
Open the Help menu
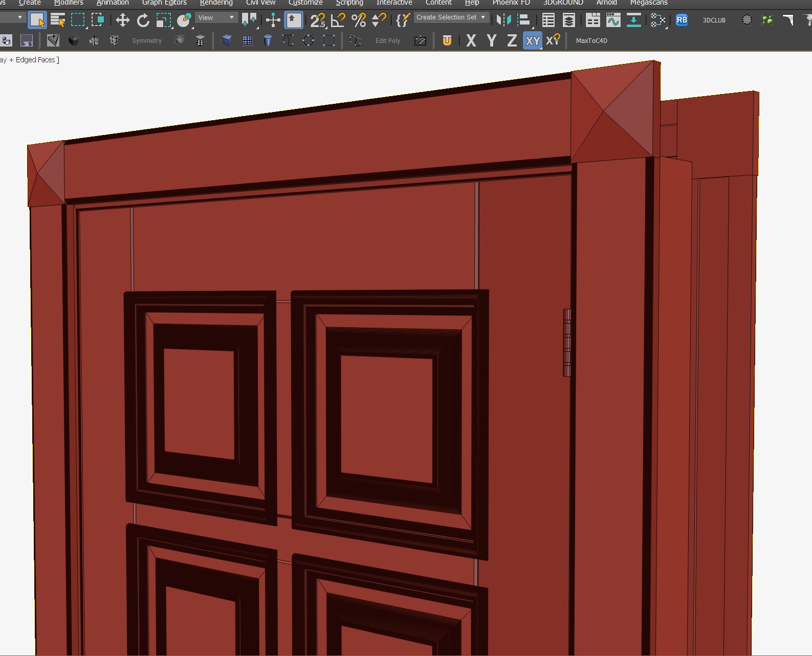pyautogui.click(x=472, y=3)
